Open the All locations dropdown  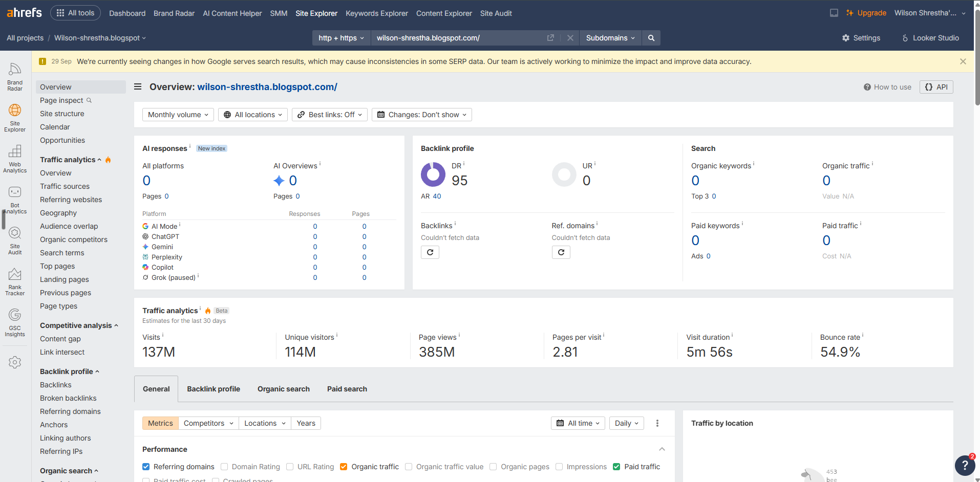[x=253, y=115]
